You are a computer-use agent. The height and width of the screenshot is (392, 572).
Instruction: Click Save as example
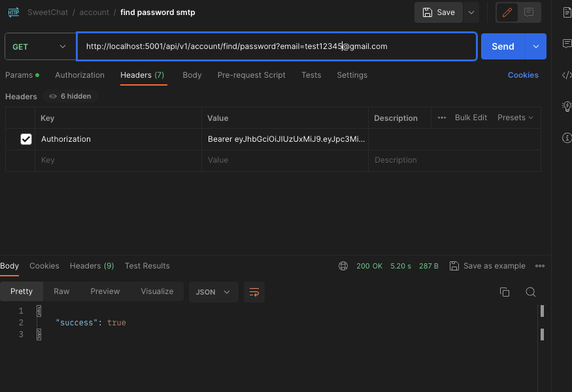click(x=488, y=266)
